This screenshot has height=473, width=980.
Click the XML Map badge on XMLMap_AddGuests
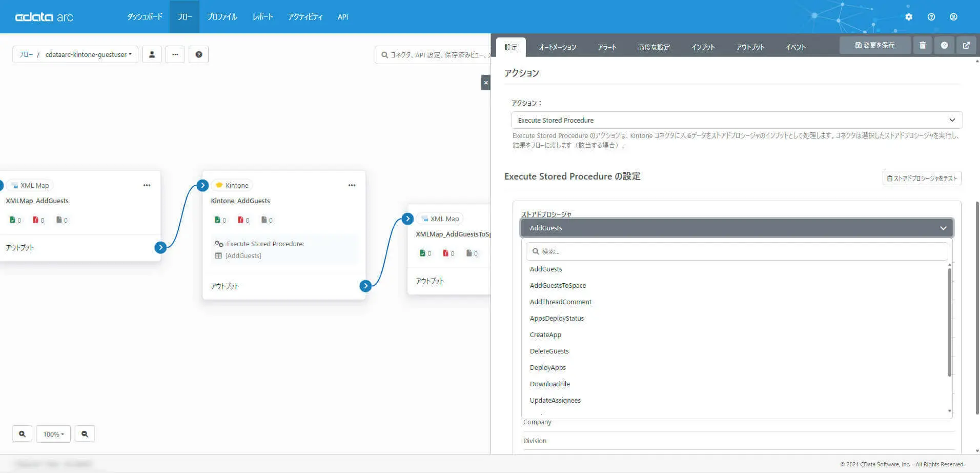(31, 185)
